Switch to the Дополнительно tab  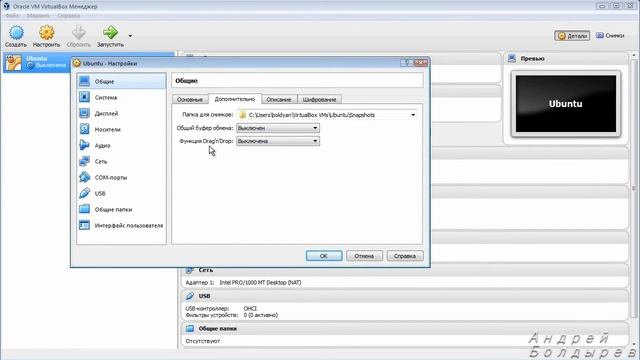tap(235, 99)
